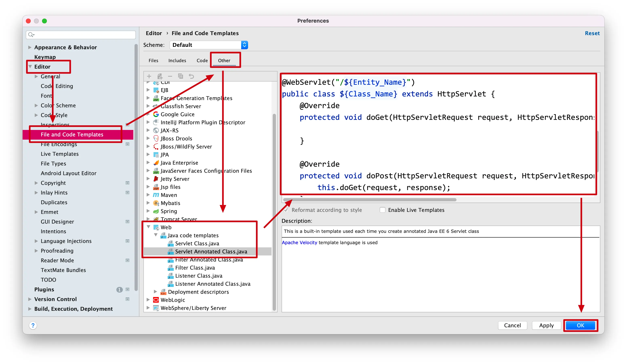Click the EJB icon in templates list
The width and height of the screenshot is (627, 364).
coord(156,90)
